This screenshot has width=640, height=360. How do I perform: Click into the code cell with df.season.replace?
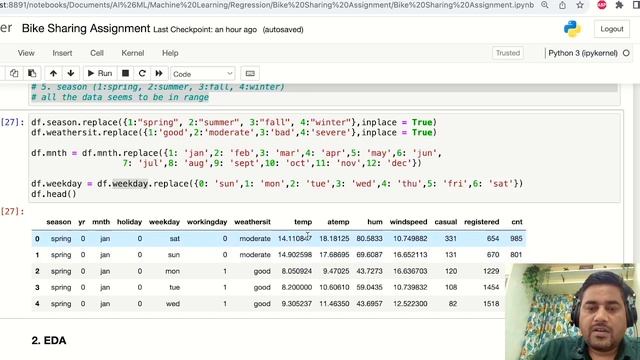click(x=324, y=158)
